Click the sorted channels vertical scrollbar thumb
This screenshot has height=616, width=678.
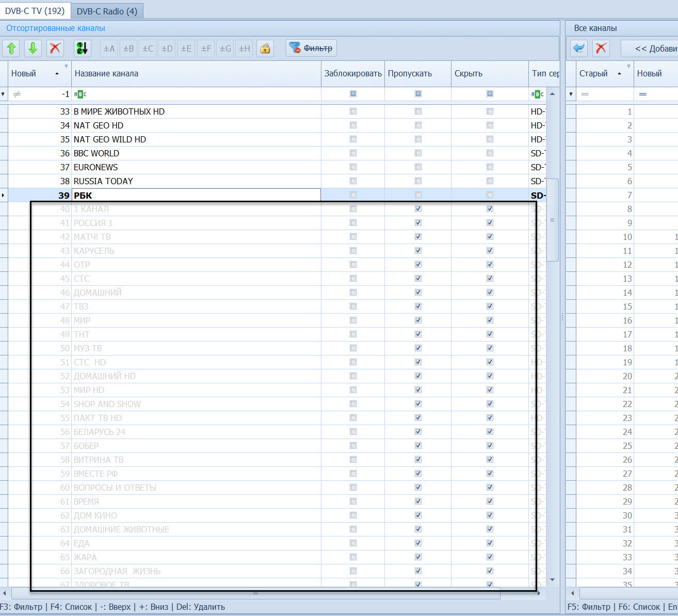(x=552, y=220)
